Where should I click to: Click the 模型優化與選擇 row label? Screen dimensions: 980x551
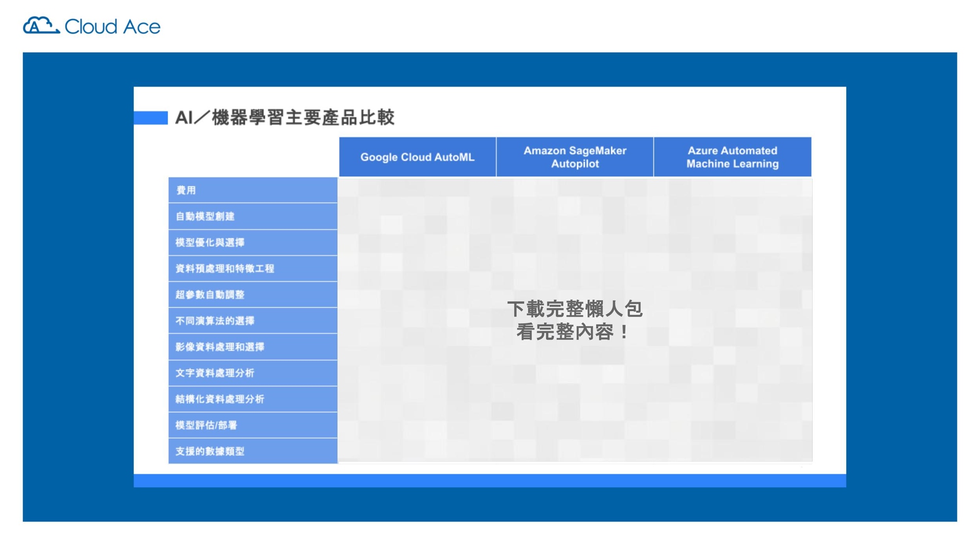[210, 242]
